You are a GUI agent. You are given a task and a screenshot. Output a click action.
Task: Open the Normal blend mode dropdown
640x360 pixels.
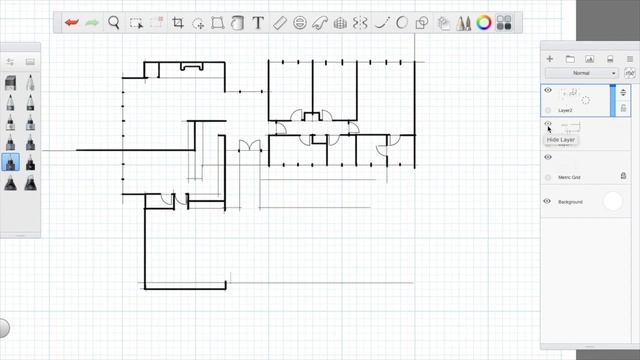click(581, 73)
